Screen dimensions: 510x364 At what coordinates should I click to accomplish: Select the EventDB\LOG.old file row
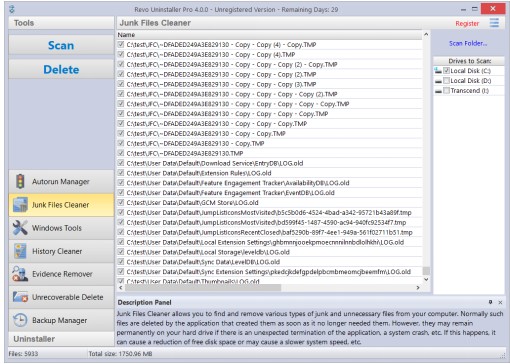click(x=269, y=193)
